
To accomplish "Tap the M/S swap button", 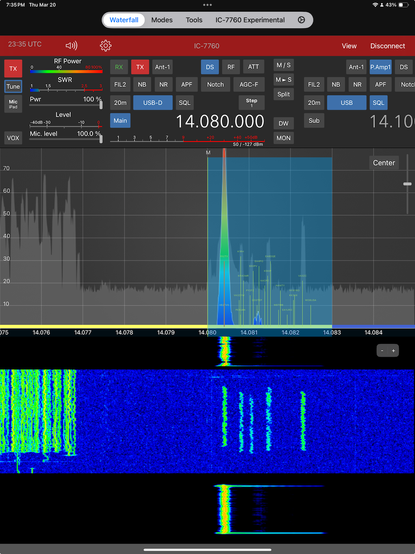I will (x=283, y=65).
